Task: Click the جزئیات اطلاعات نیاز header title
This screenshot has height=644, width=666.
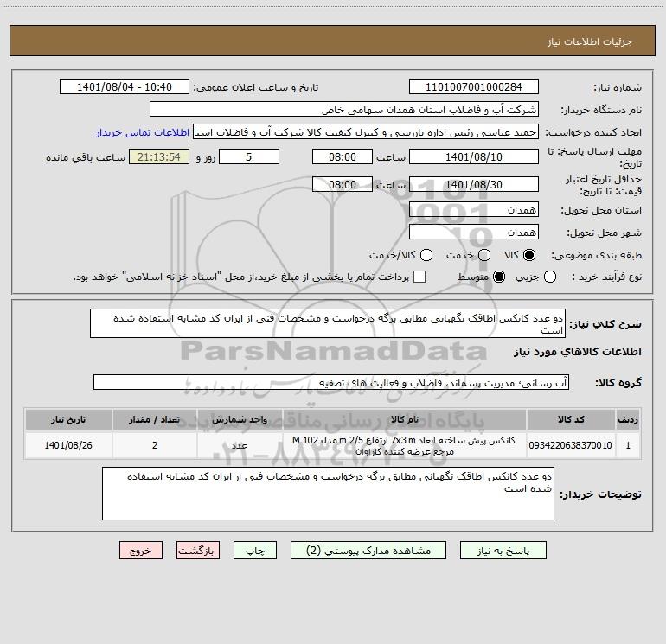Action: click(590, 41)
